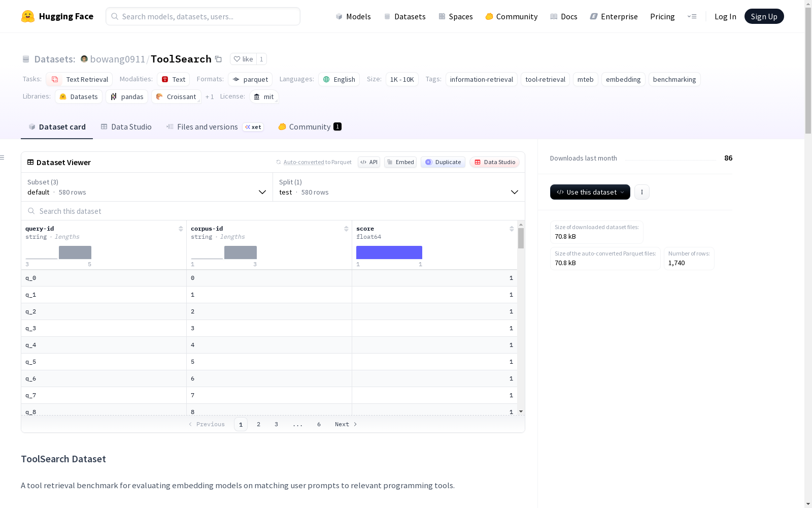Open the Files and versions tab
812x508 pixels.
(215, 127)
